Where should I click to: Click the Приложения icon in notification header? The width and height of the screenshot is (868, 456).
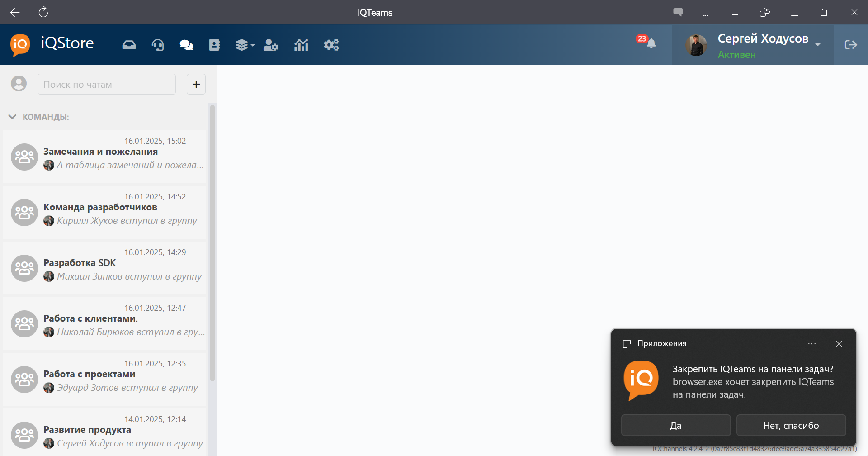(x=627, y=344)
